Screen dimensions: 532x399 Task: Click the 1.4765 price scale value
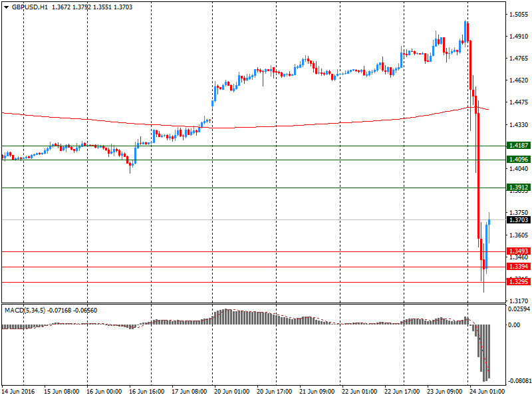click(x=519, y=59)
